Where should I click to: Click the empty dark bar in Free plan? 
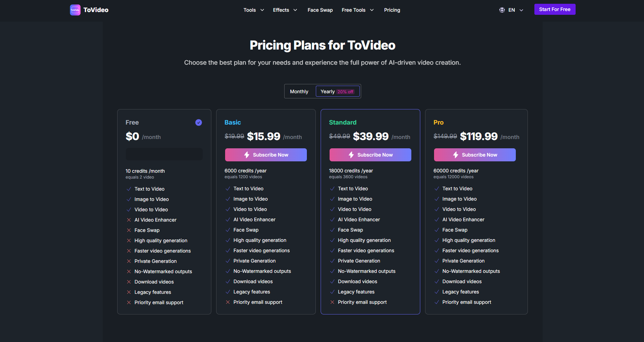click(x=164, y=154)
